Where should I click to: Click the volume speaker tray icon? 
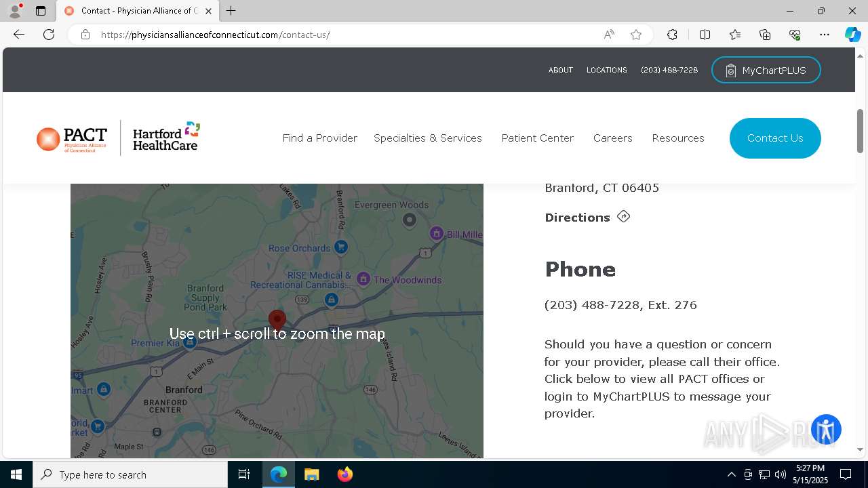(781, 474)
